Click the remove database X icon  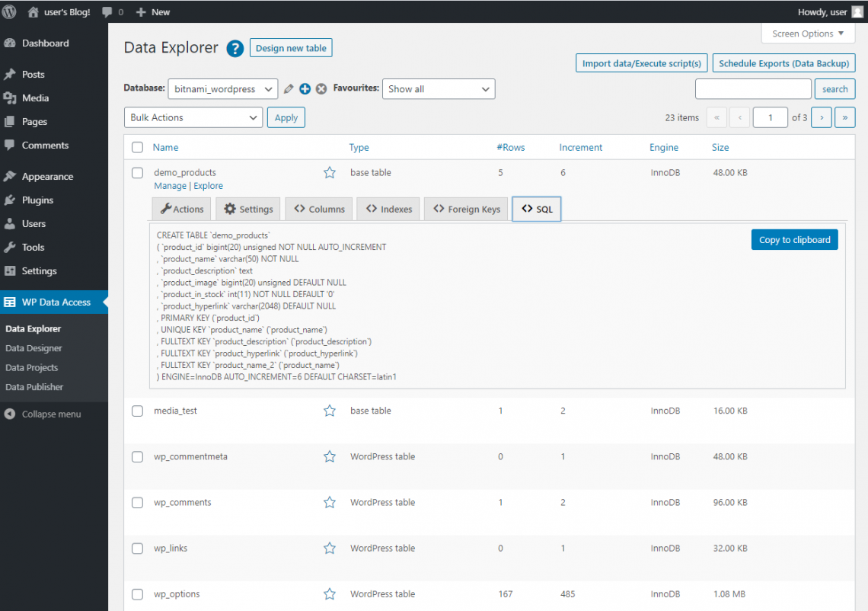[x=321, y=88]
